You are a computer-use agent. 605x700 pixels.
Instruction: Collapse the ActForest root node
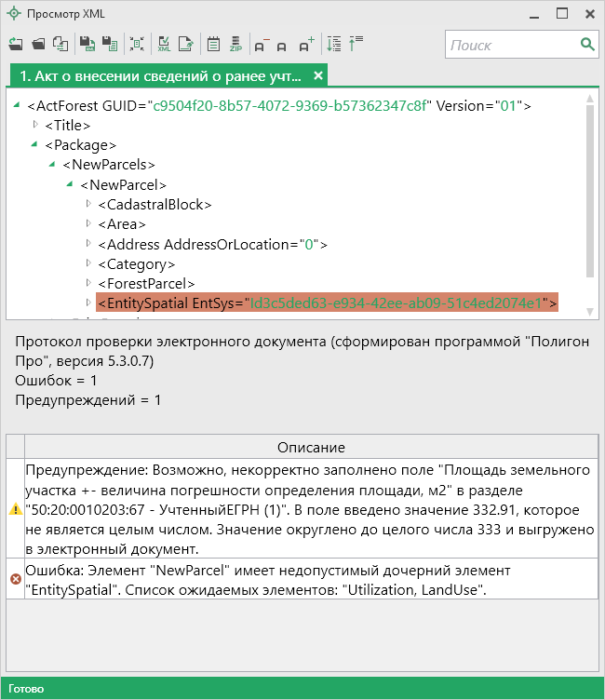tap(20, 105)
